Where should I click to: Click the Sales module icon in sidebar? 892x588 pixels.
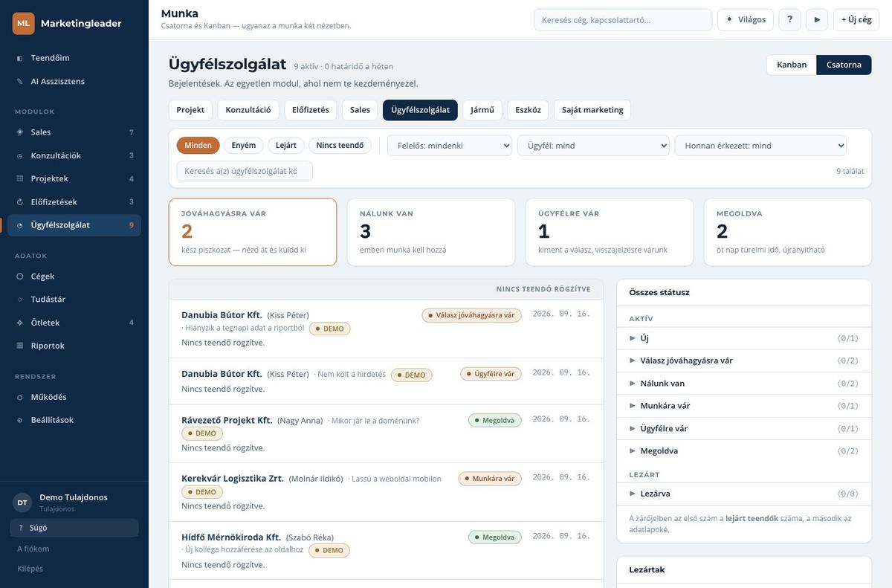coord(20,132)
